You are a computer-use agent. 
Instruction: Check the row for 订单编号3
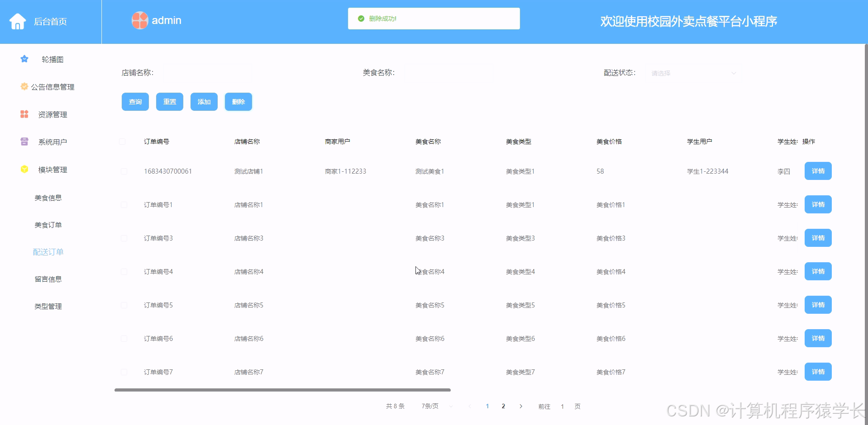(x=124, y=238)
